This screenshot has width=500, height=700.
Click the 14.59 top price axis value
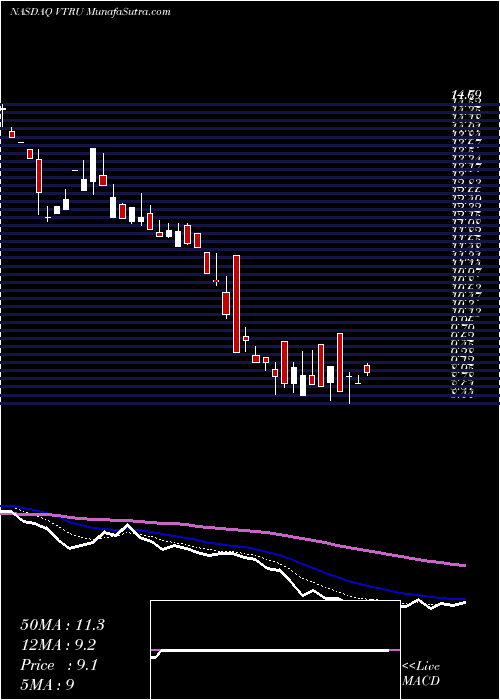(x=466, y=95)
